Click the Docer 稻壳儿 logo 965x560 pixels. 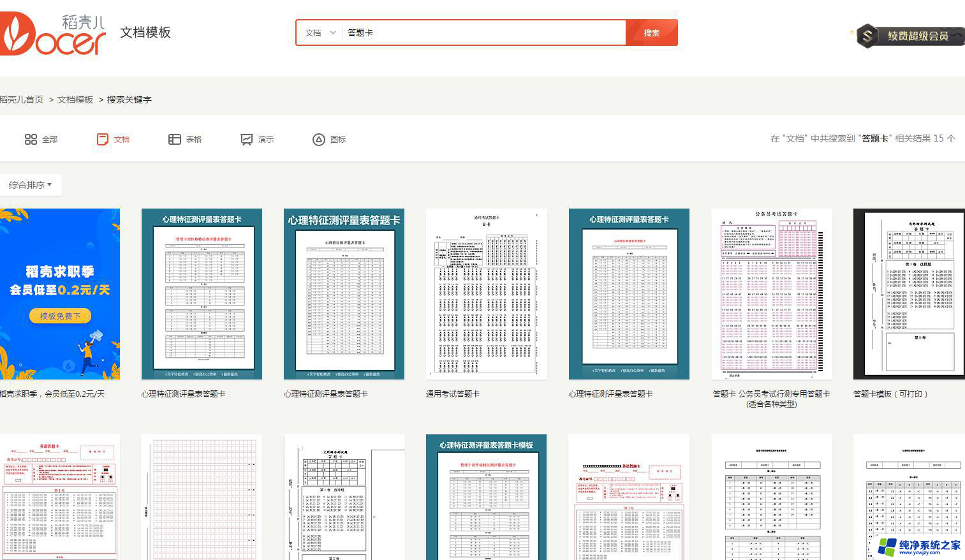click(x=53, y=34)
